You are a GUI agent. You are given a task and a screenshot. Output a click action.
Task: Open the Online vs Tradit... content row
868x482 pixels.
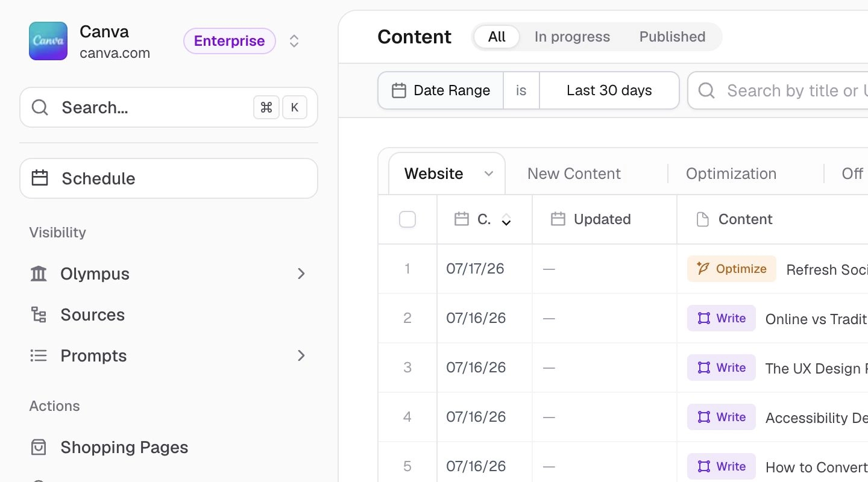[x=816, y=319]
